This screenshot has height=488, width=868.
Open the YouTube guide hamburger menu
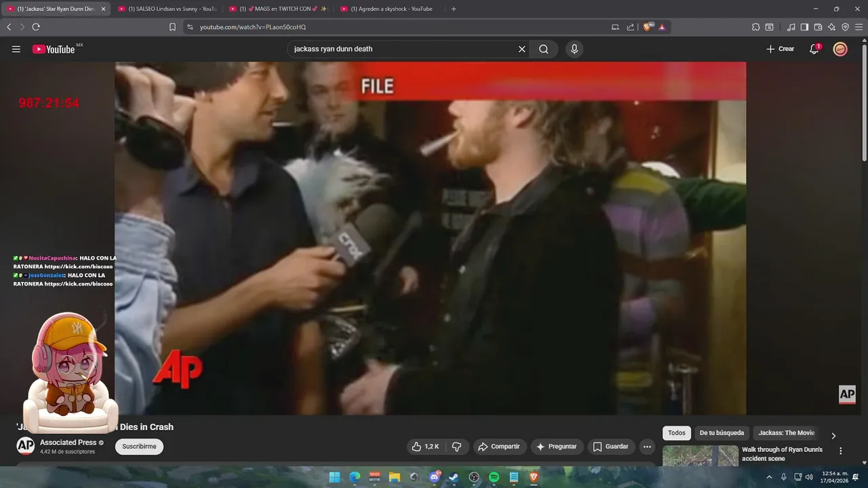coord(16,49)
